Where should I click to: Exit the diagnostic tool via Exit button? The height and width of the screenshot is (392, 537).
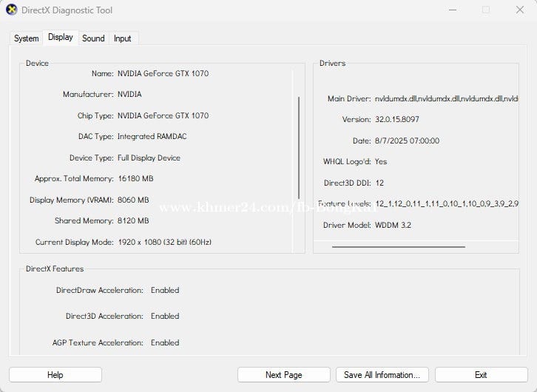pos(481,375)
